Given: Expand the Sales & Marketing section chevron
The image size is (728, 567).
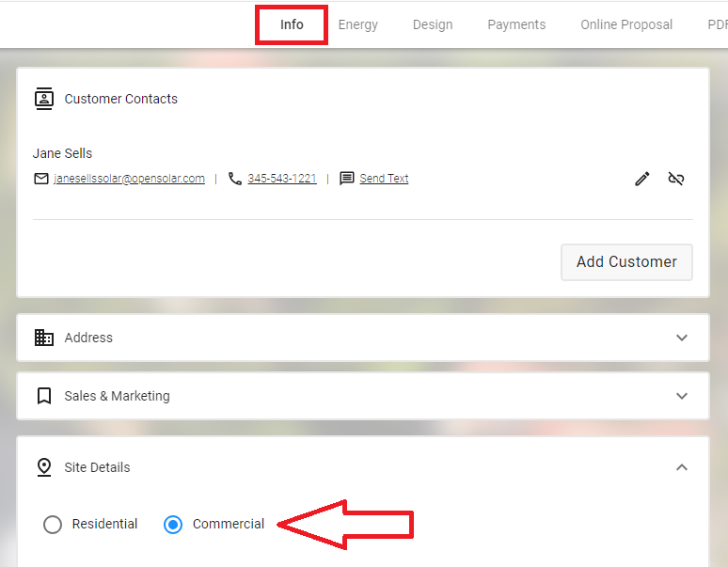Looking at the screenshot, I should coord(682,396).
